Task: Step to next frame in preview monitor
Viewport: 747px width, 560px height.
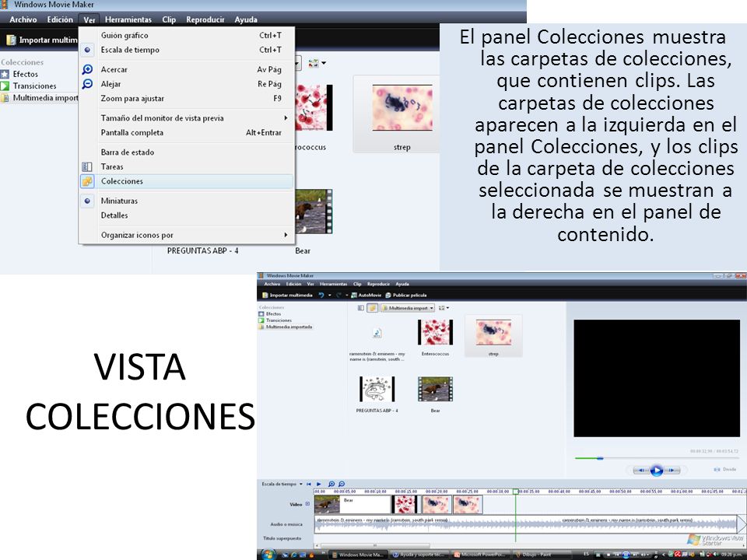Action: point(672,471)
